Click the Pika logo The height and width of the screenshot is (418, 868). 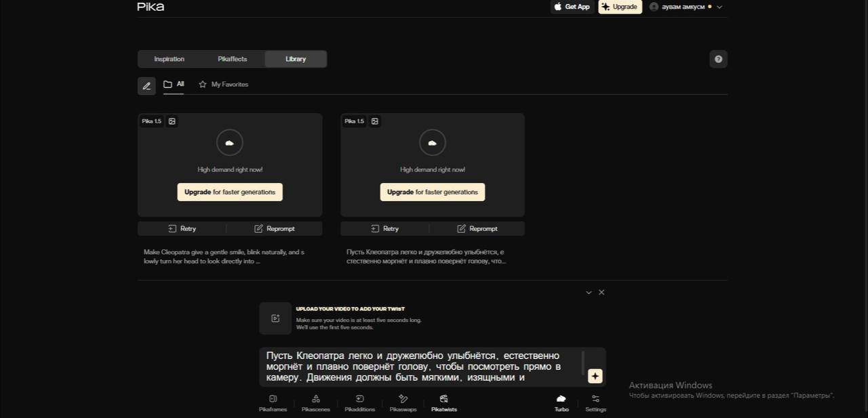click(151, 7)
